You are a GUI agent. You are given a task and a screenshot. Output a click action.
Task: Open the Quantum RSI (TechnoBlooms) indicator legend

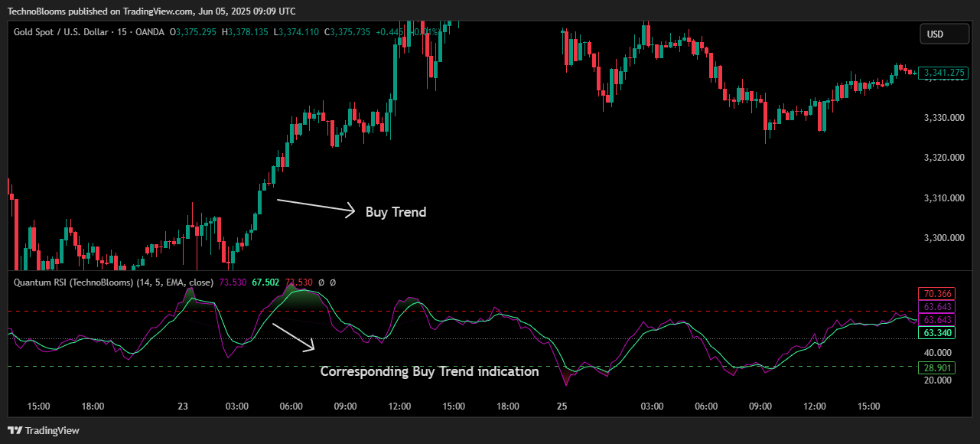tap(114, 282)
